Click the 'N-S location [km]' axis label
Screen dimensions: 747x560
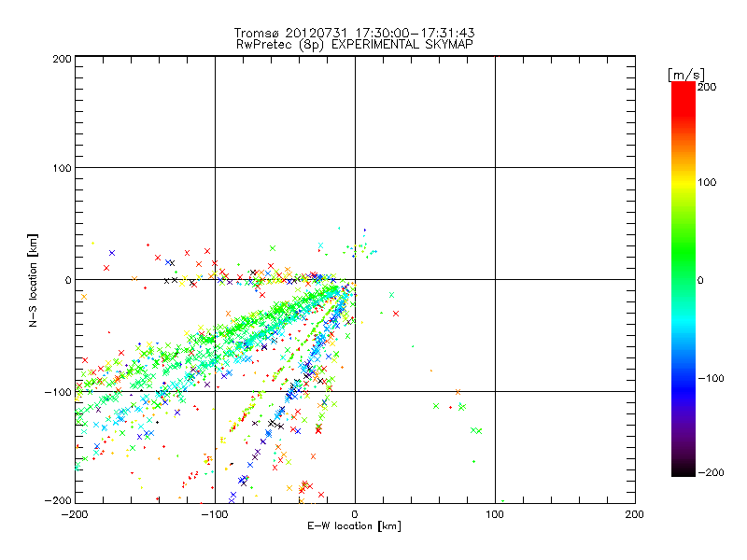(x=33, y=280)
